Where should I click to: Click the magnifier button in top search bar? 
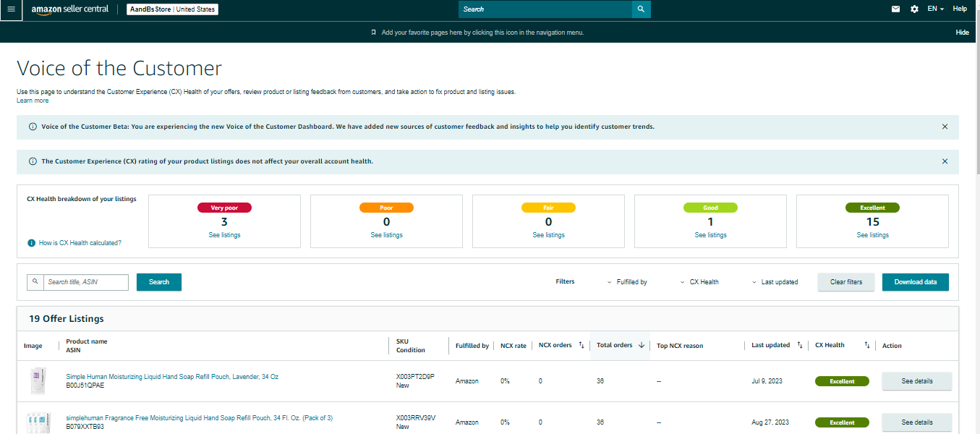point(641,9)
